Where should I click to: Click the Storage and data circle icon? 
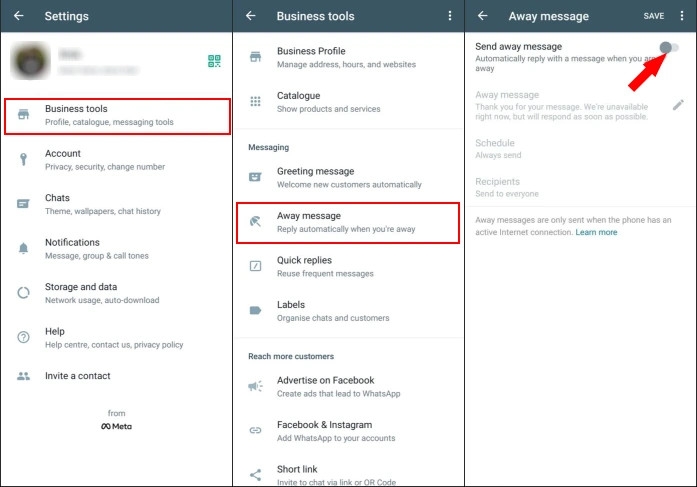tap(24, 293)
